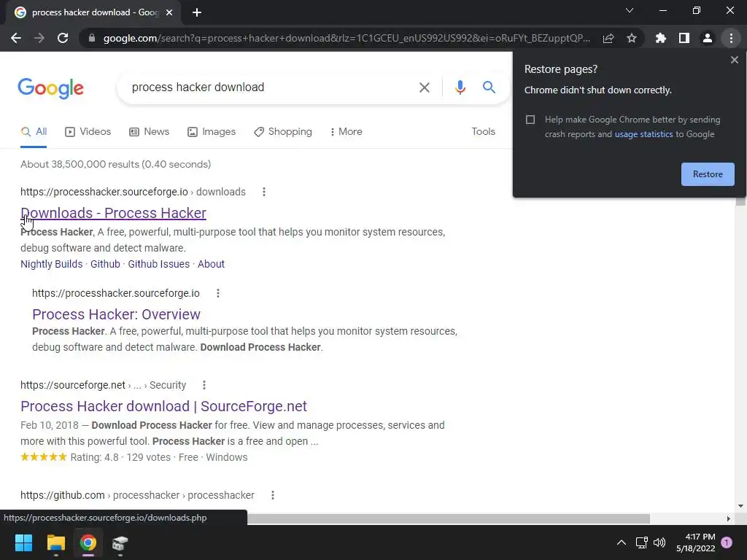Open the Windows Start menu

(23, 542)
